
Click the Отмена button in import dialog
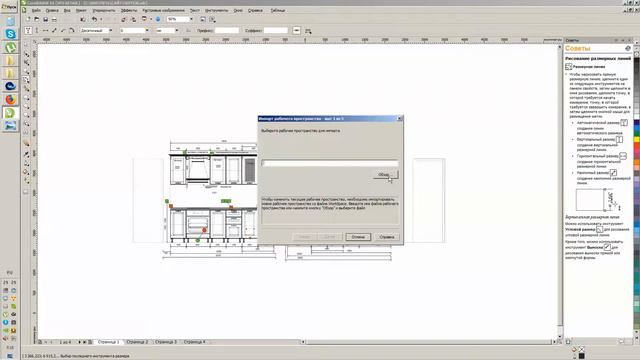point(358,237)
